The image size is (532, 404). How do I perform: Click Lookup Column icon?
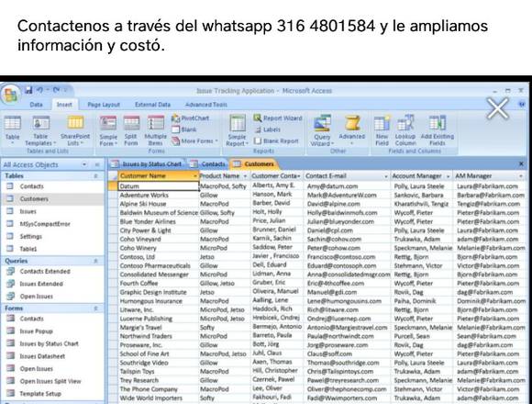[405, 130]
